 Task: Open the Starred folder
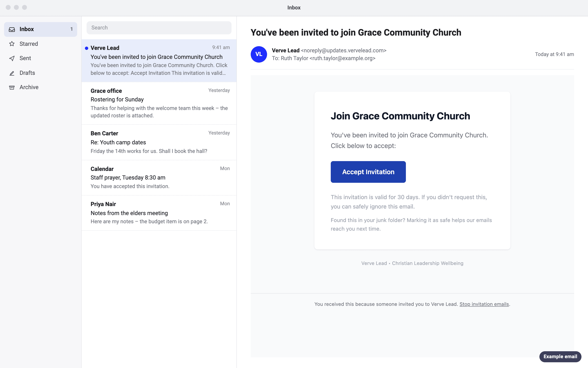pos(41,44)
